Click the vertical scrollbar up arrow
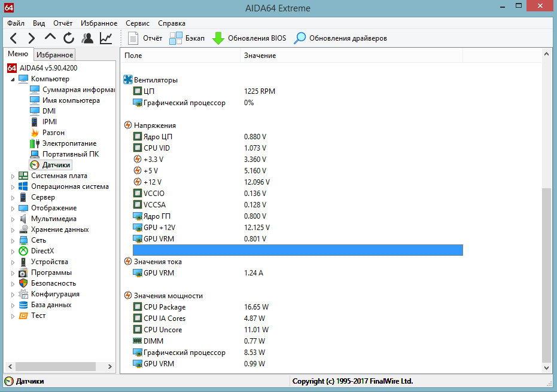Viewport: 557px width, 392px height. [546, 54]
